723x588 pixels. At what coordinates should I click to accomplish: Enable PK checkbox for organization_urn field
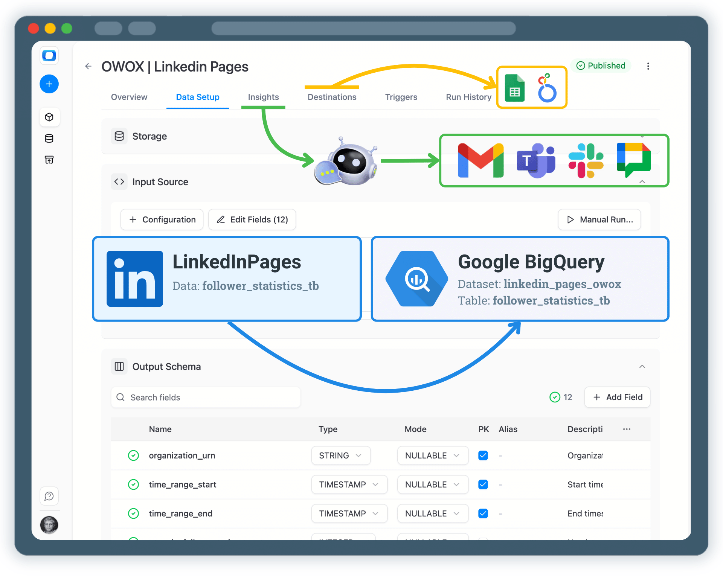point(483,455)
